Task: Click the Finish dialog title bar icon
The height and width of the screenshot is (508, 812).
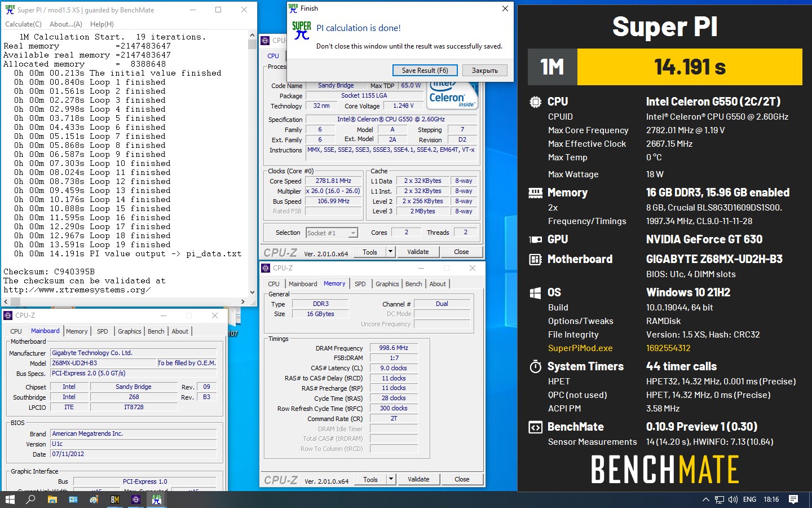Action: (x=293, y=8)
